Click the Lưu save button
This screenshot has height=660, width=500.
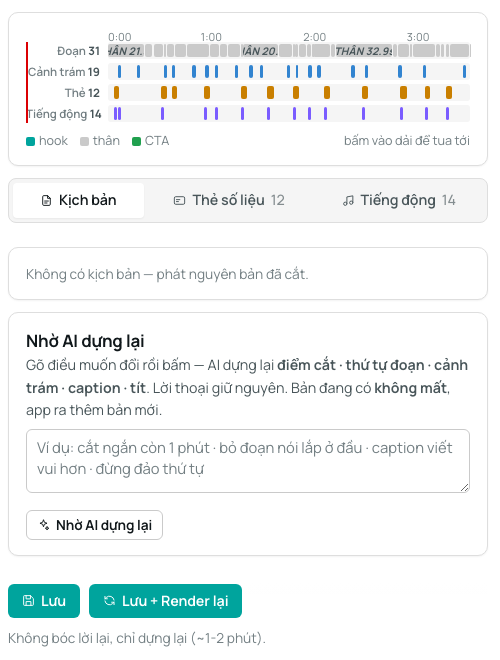coord(44,601)
